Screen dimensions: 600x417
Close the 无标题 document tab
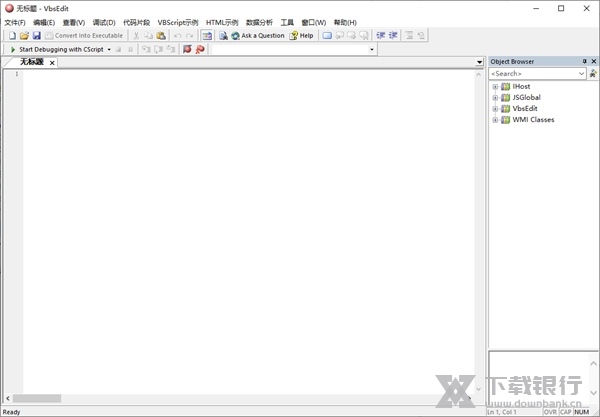point(52,62)
